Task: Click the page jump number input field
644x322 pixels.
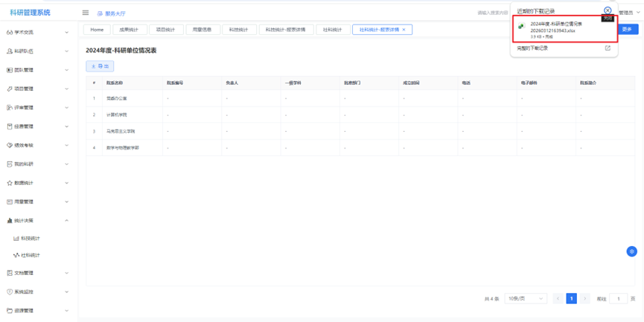Action: (x=618, y=299)
